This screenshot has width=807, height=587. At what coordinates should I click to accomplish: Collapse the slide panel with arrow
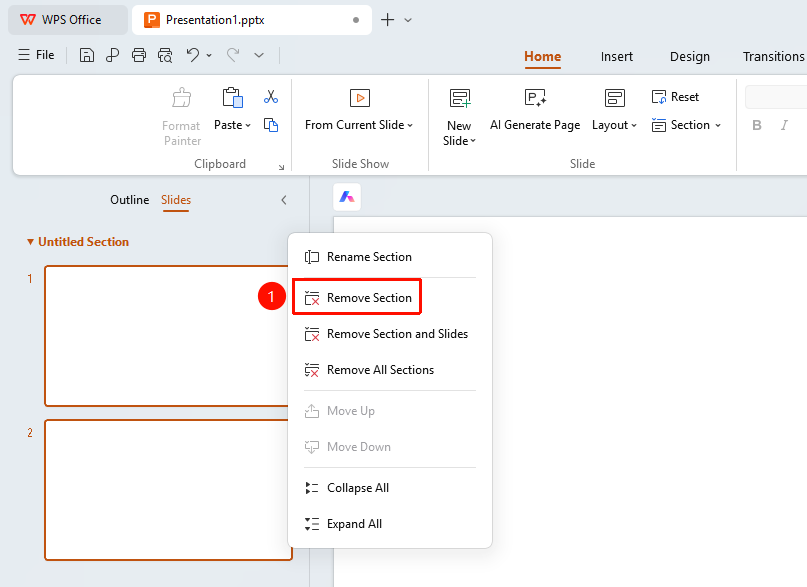click(x=284, y=200)
